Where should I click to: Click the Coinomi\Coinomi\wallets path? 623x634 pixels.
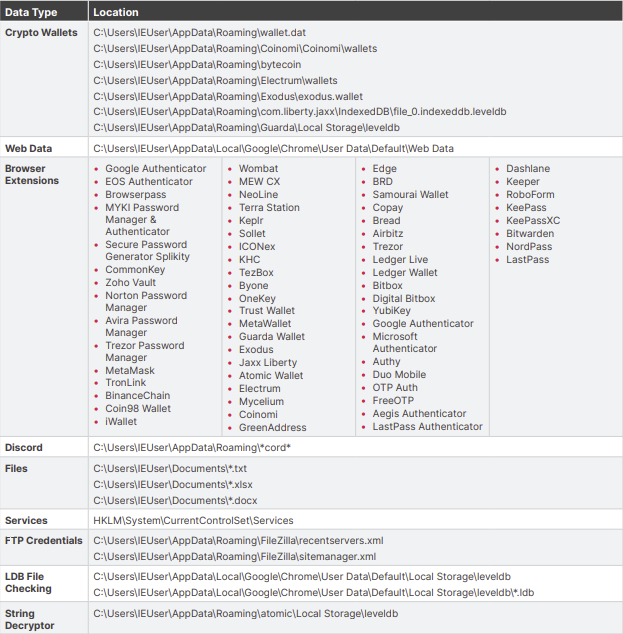click(235, 49)
